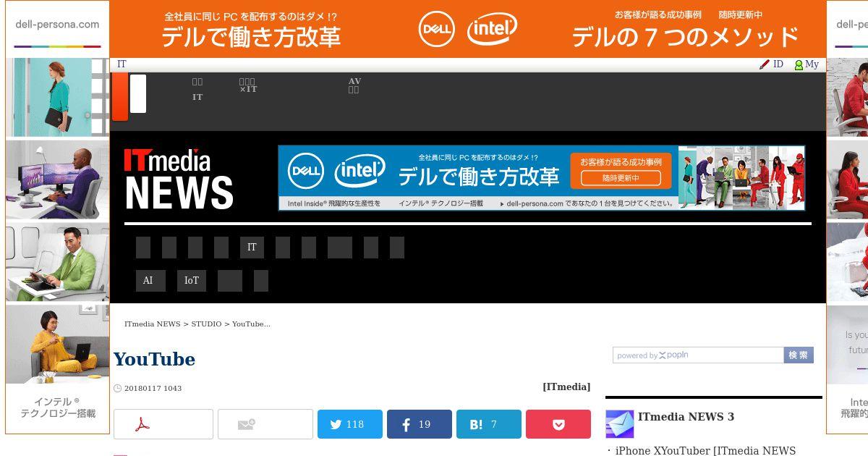The height and width of the screenshot is (456, 868).
Task: Click the red tab in dark nav bar
Action: (119, 96)
